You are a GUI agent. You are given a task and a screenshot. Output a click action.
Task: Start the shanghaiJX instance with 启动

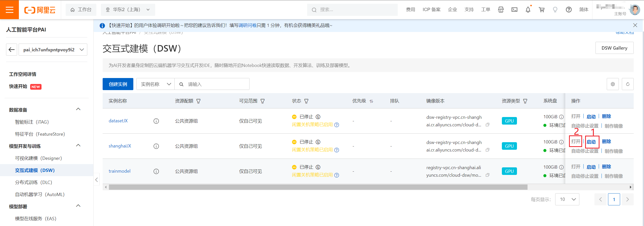pos(591,142)
